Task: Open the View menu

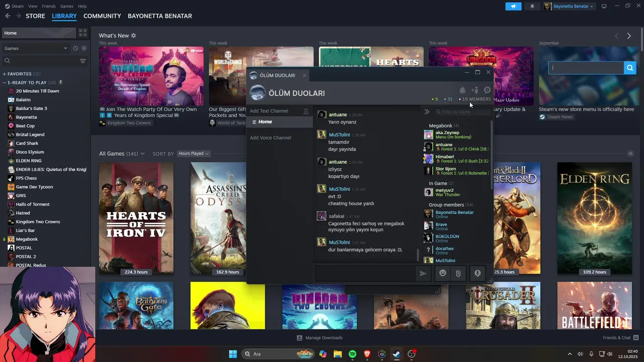Action: [x=33, y=6]
